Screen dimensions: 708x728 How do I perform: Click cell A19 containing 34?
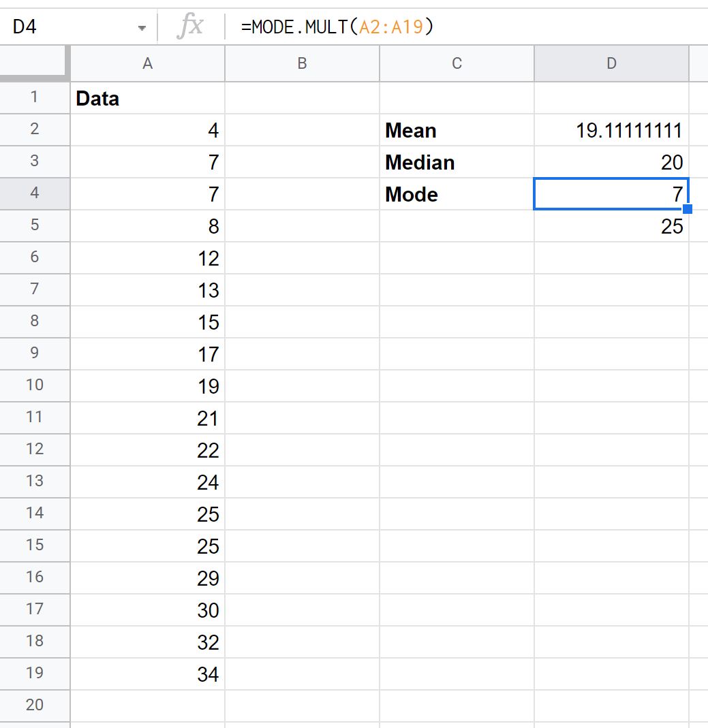[x=147, y=674]
